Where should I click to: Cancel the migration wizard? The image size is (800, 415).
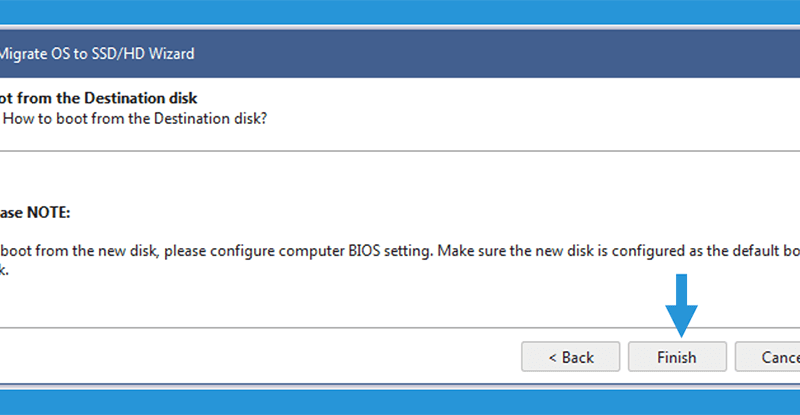(767, 357)
